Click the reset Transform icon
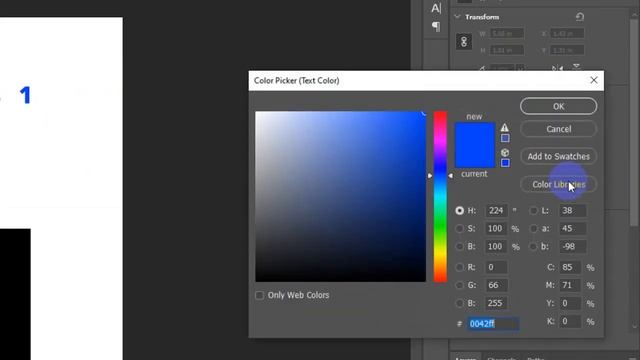Image resolution: width=640 pixels, height=360 pixels. coord(580,17)
